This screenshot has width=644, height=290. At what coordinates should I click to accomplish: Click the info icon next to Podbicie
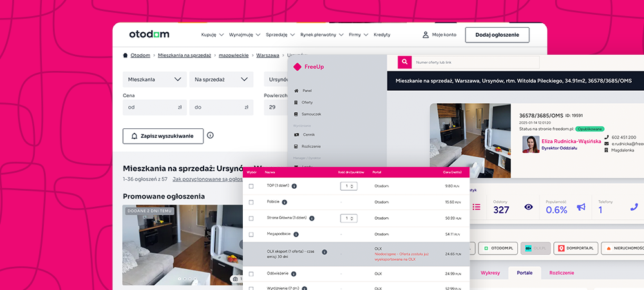(285, 202)
